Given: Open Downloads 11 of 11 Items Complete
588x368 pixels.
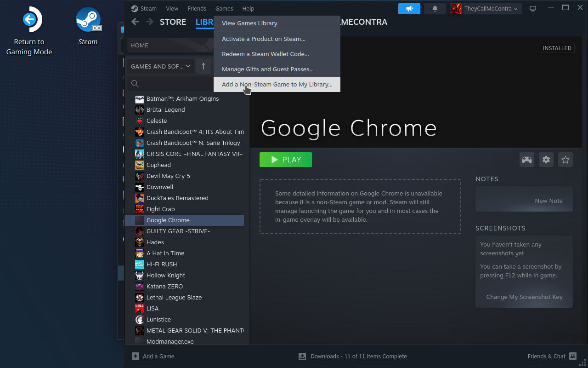Looking at the screenshot, I should click(359, 356).
